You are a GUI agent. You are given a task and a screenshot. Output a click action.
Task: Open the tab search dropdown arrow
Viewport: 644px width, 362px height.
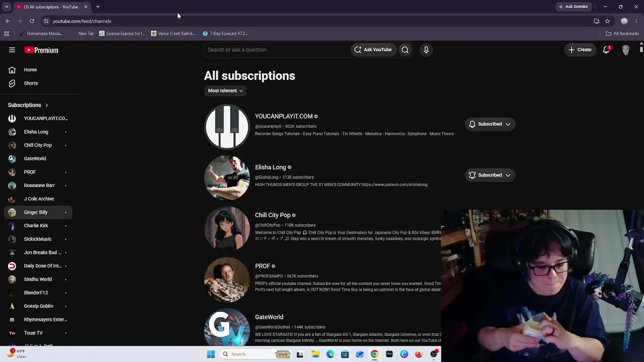click(7, 7)
